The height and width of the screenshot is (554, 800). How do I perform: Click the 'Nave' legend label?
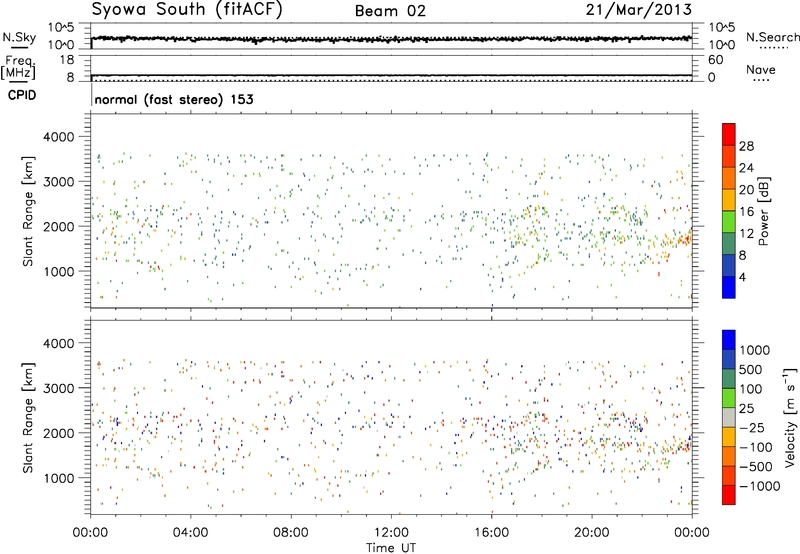coord(760,69)
